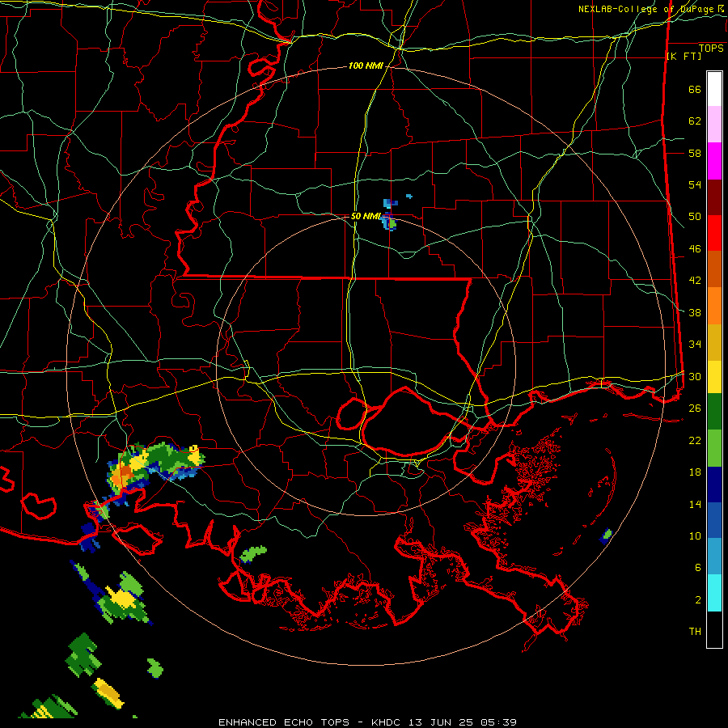The height and width of the screenshot is (728, 728).
Task: Click the 13 JUN 25 date text
Action: (442, 722)
